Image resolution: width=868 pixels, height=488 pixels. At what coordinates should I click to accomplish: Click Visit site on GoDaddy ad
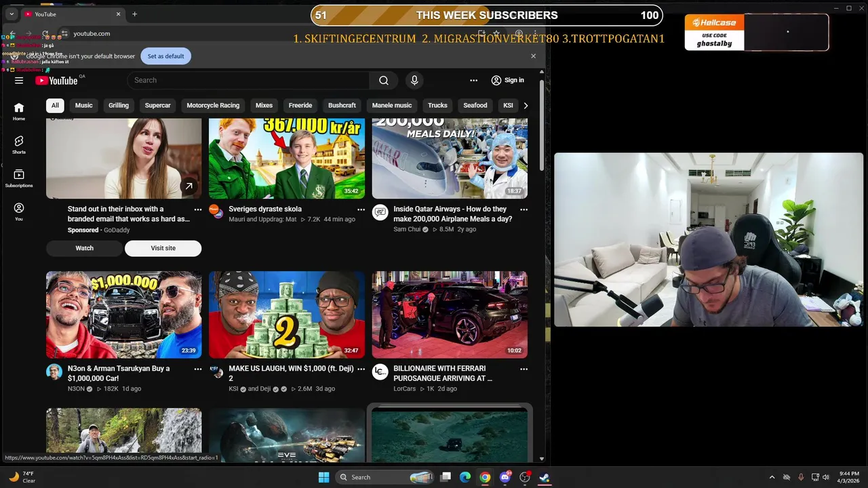click(163, 248)
